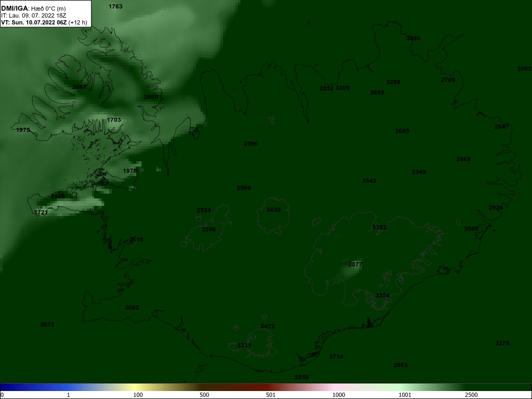Image resolution: width=532 pixels, height=399 pixels.
Task: Click the map value 2590
Action: click(x=251, y=144)
